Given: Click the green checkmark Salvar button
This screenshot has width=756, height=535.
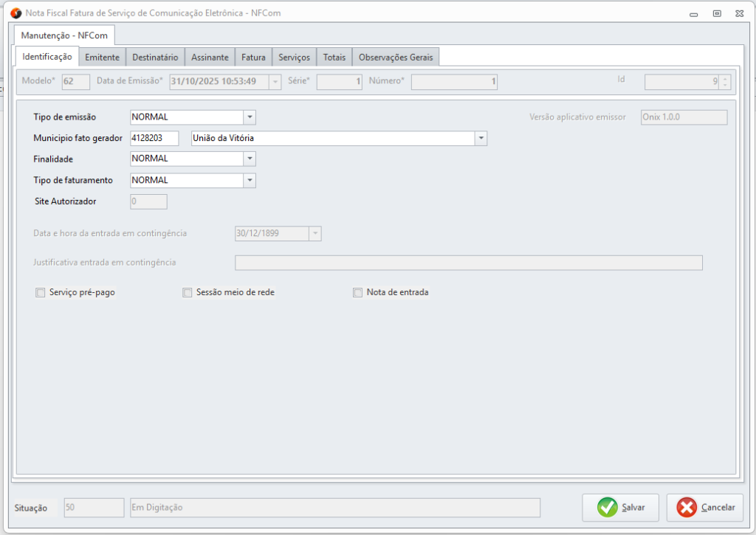Looking at the screenshot, I should [620, 507].
